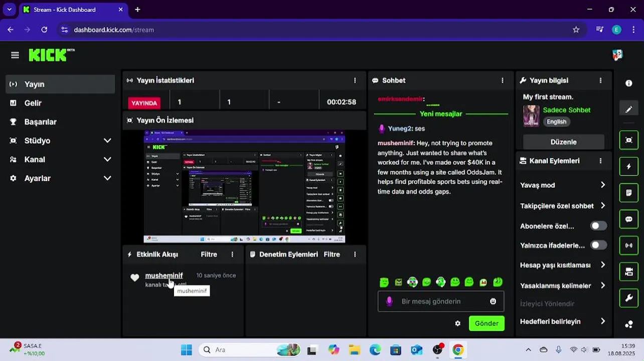The width and height of the screenshot is (644, 361).
Task: Click Yuneg2 username in chat
Action: pos(400,128)
